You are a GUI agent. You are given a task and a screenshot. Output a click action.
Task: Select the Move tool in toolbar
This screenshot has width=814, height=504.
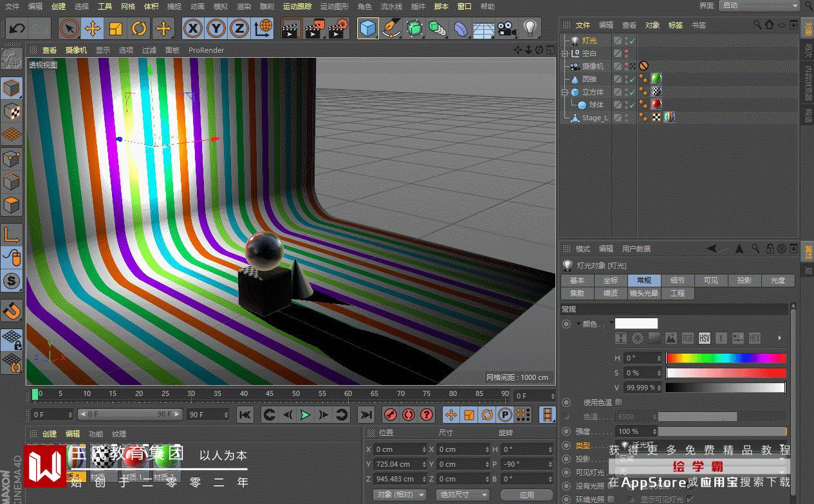tap(93, 28)
